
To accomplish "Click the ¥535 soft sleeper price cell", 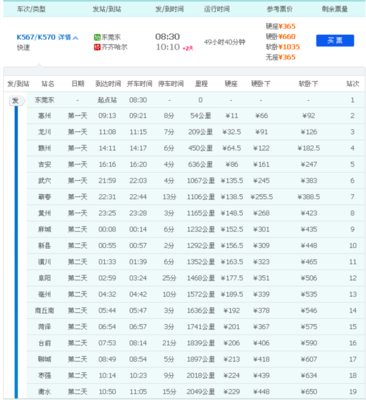I will point(309,294).
